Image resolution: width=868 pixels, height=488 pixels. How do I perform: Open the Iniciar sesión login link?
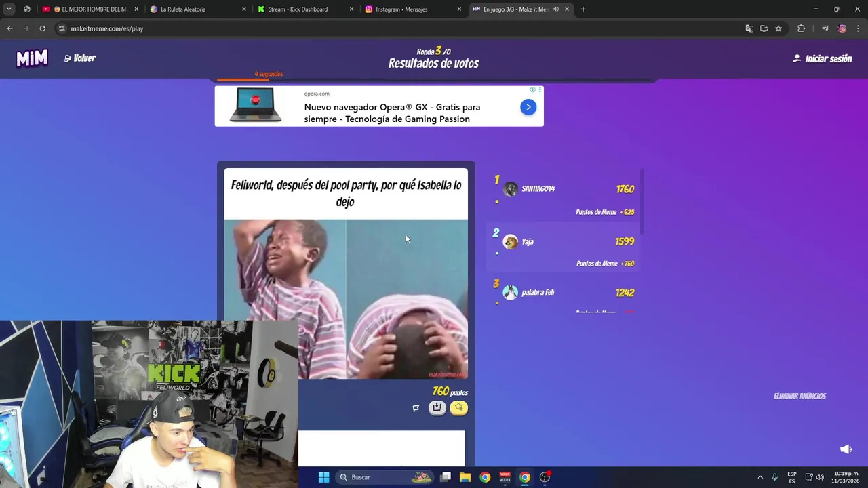pos(823,59)
